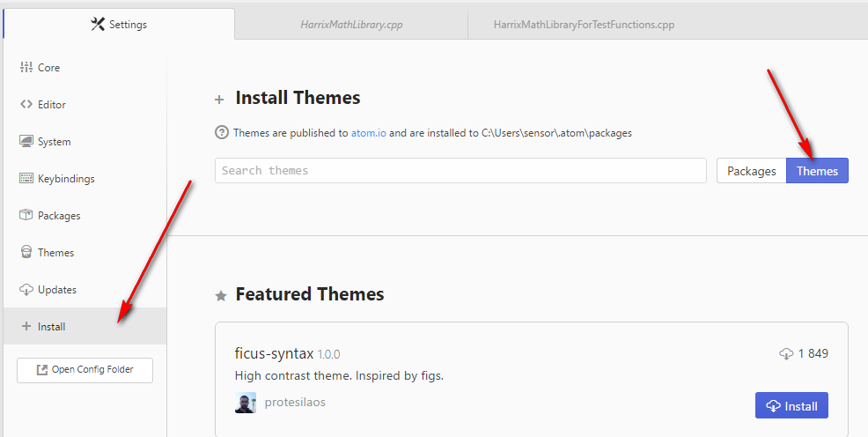Viewport: 868px width, 437px height.
Task: Click the protesilaos author avatar
Action: point(246,403)
